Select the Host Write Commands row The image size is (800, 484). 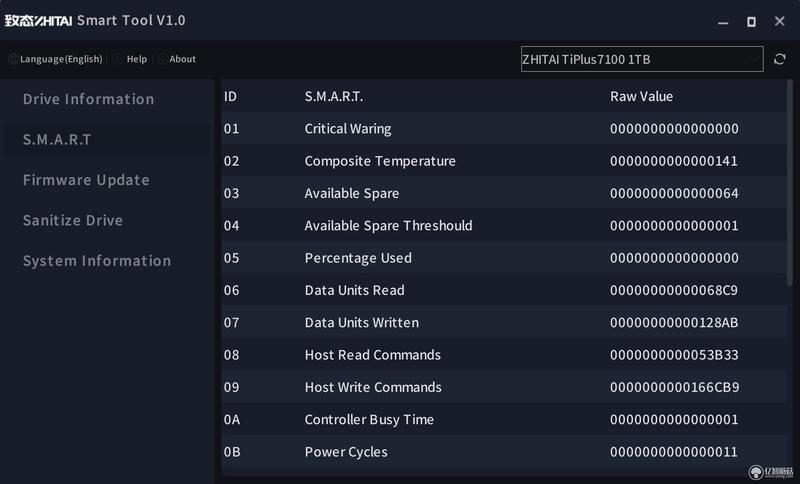pyautogui.click(x=504, y=387)
